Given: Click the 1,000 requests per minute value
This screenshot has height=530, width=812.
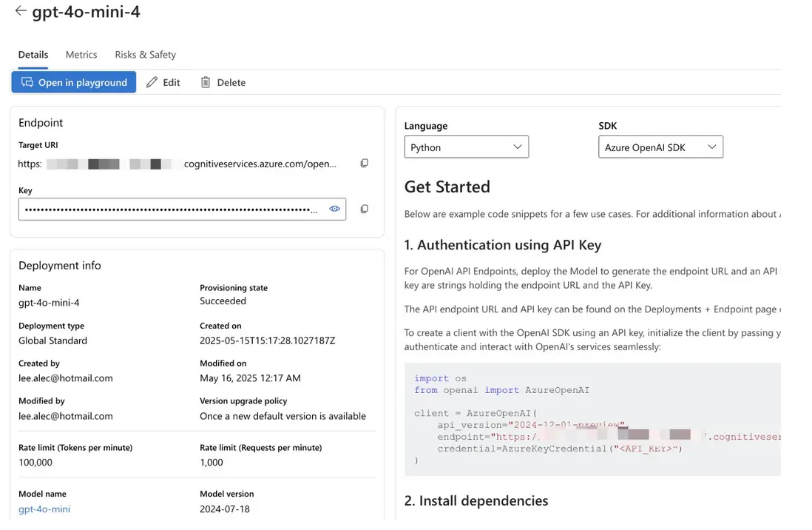Looking at the screenshot, I should [212, 462].
